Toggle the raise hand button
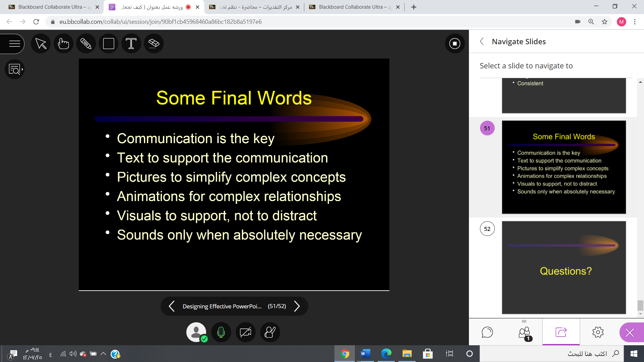 [x=270, y=332]
